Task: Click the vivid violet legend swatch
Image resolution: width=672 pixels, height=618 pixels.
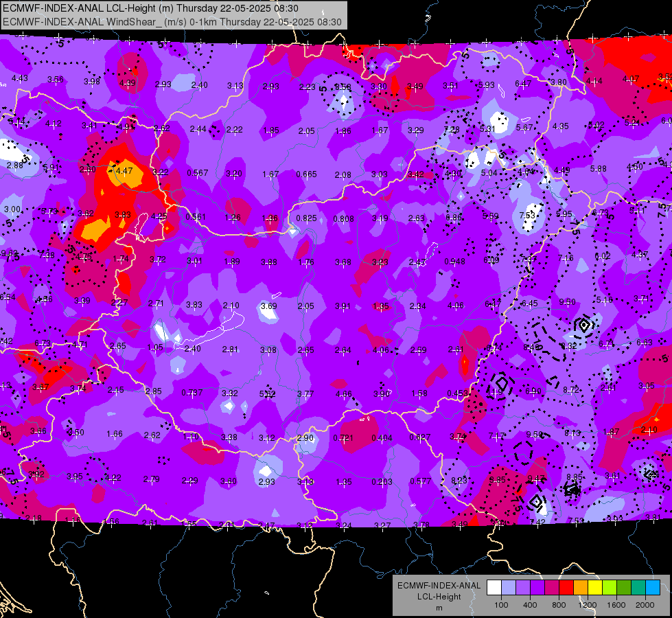Action: click(537, 588)
